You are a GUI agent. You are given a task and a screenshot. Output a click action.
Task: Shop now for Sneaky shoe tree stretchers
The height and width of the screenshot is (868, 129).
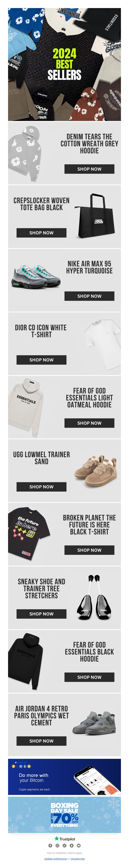(x=41, y=614)
